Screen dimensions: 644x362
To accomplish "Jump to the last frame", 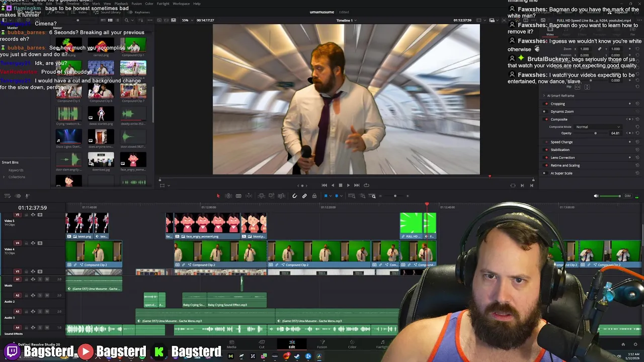I will point(357,185).
